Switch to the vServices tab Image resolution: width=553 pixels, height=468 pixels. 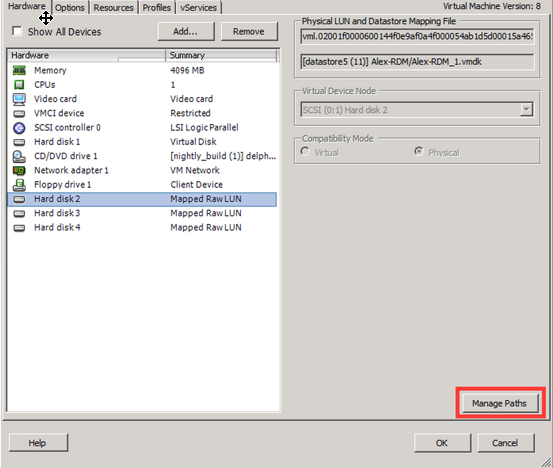tap(199, 7)
